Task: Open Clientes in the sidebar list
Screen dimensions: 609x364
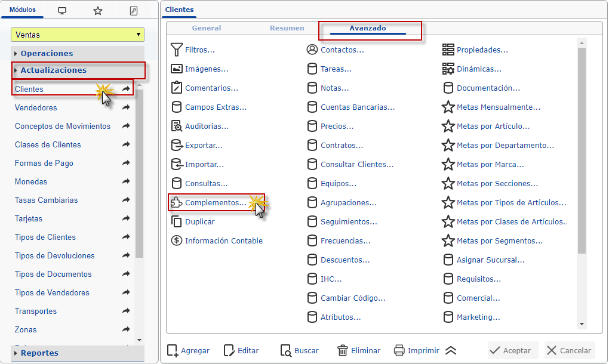Action: point(29,89)
